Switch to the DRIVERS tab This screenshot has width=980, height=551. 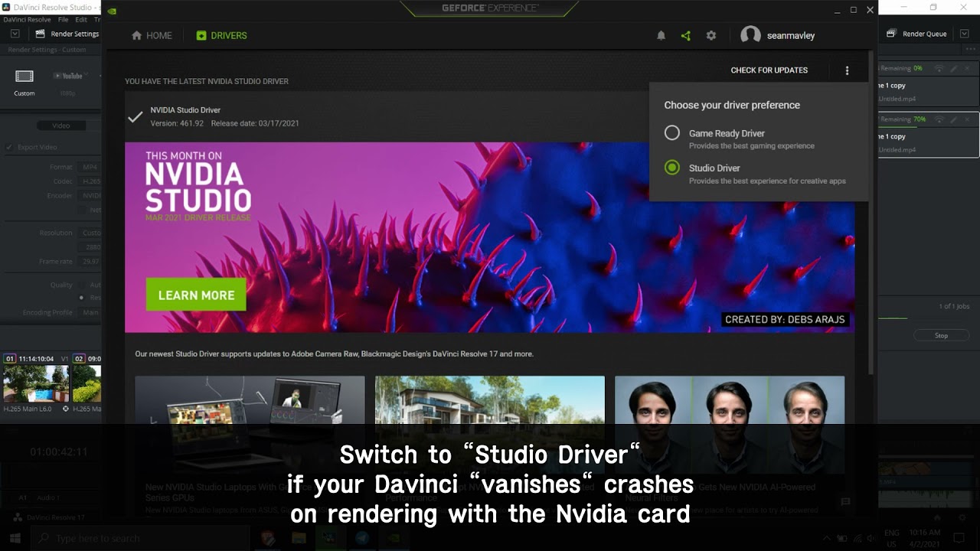(x=221, y=35)
